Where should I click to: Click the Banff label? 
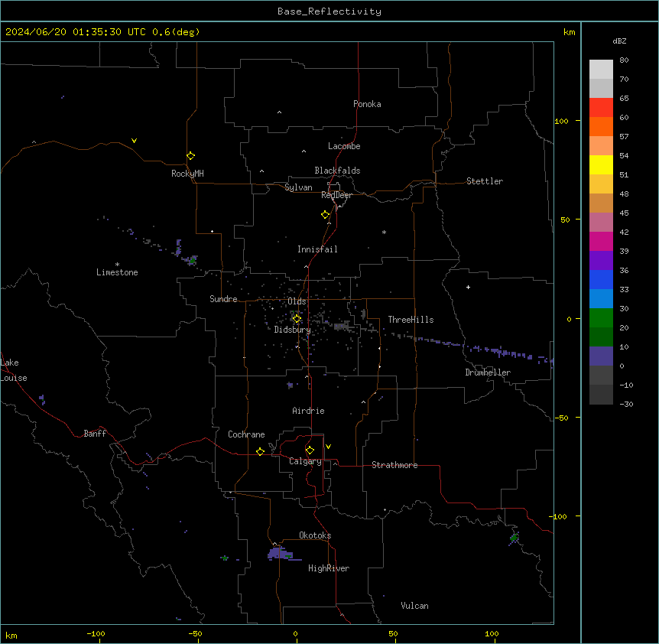pos(95,434)
